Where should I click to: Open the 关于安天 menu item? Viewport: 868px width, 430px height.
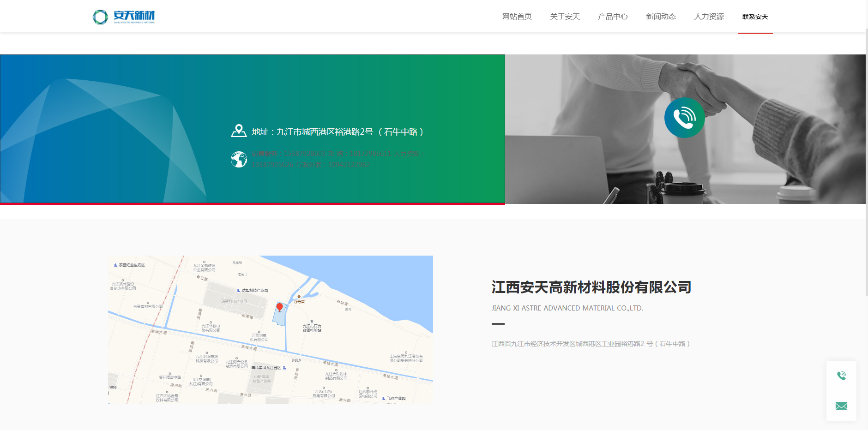pyautogui.click(x=565, y=17)
